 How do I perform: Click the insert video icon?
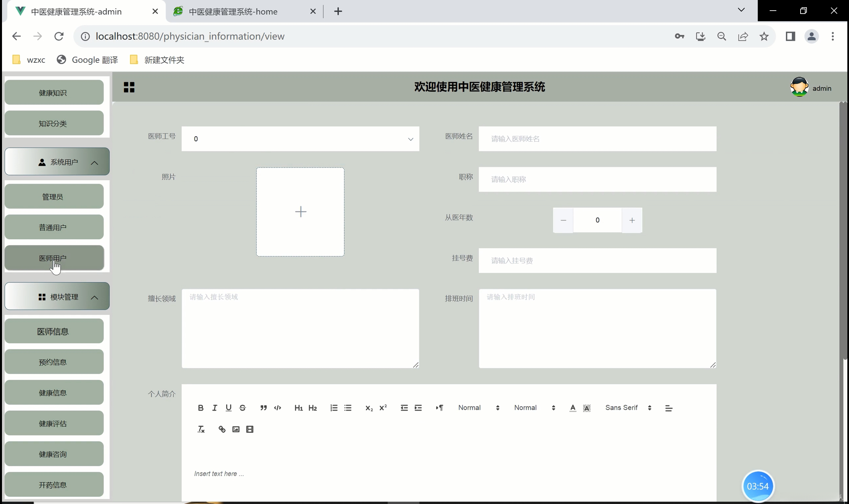pyautogui.click(x=250, y=429)
